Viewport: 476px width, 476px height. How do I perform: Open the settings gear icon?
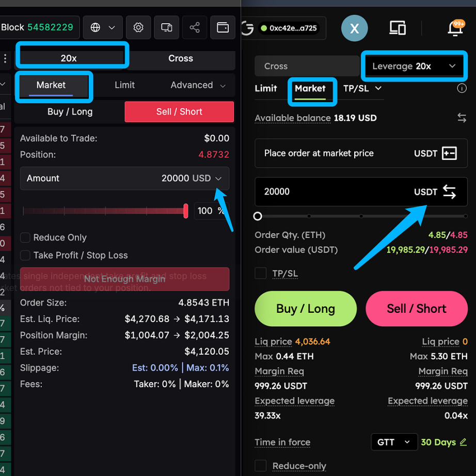point(138,27)
